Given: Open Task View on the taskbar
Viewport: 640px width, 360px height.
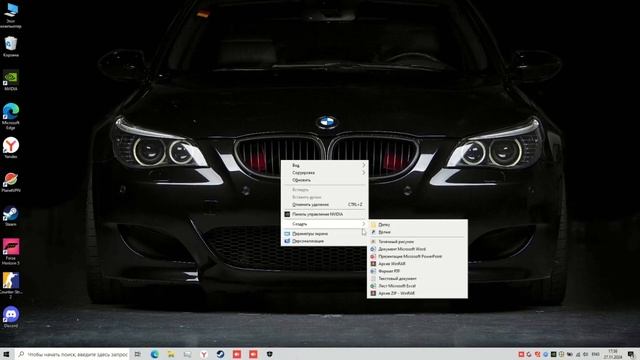Looking at the screenshot, I should (x=138, y=354).
